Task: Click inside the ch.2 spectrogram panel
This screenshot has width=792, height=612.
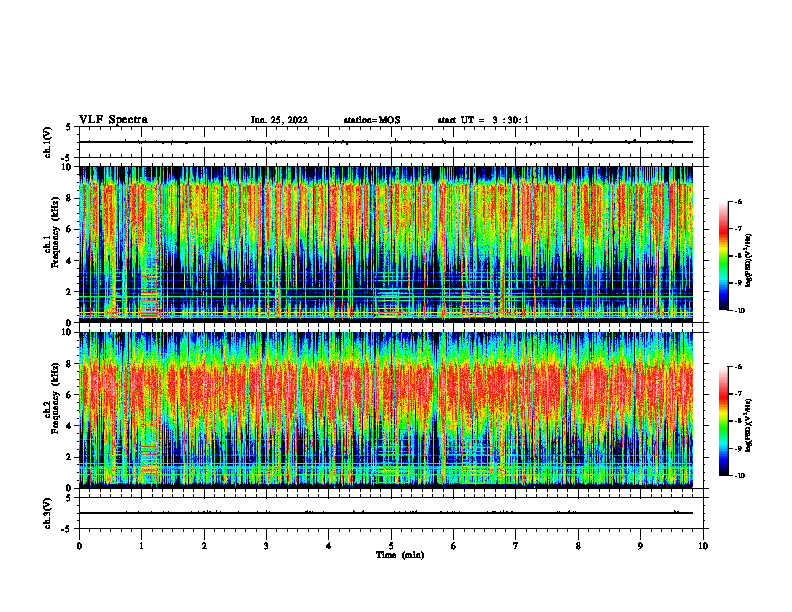Action: click(386, 410)
